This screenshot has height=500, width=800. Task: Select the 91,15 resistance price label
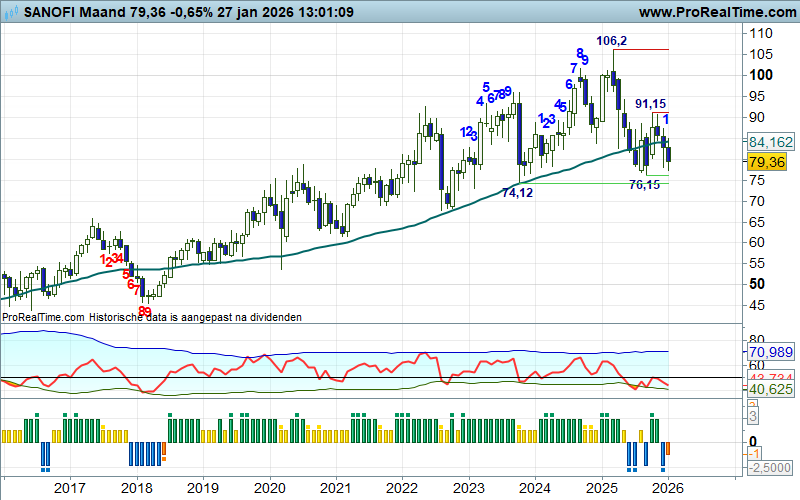click(x=650, y=104)
